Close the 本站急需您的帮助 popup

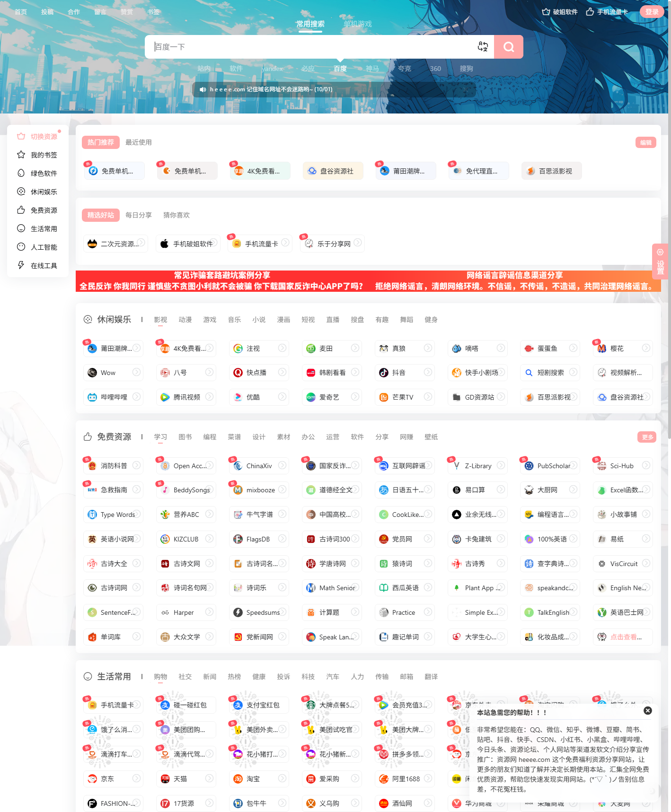[x=648, y=711]
